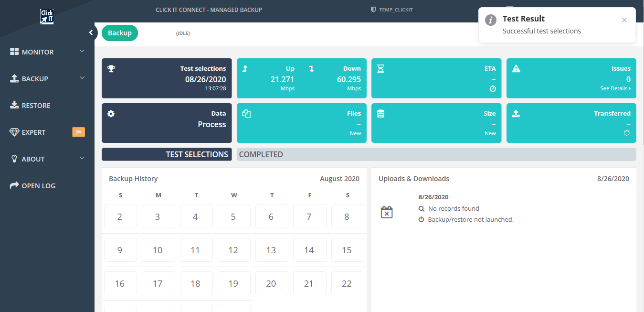Click the TEMP_CLICKIT account label
Screen dimensions: 644x312
396,10
